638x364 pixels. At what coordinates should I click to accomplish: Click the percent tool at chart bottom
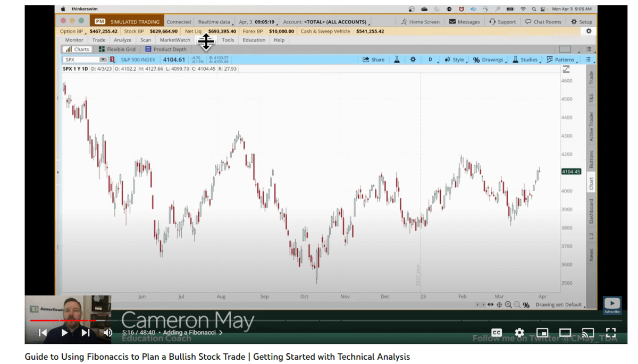tap(526, 305)
